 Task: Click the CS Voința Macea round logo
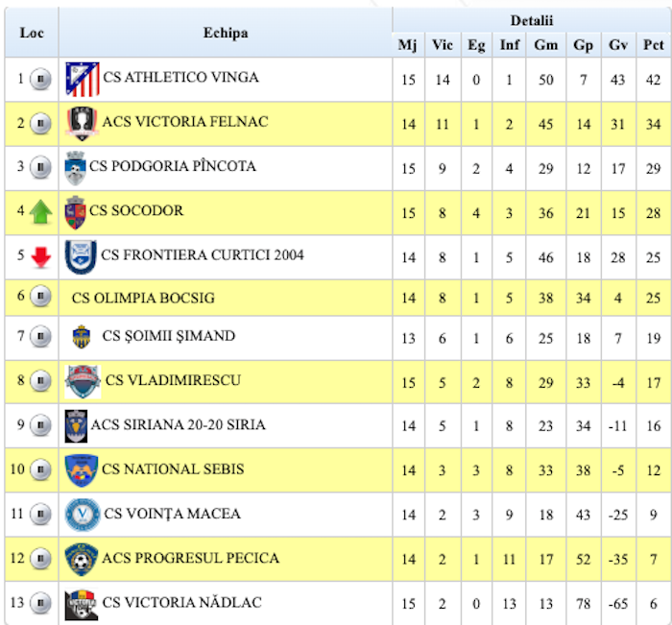[82, 516]
